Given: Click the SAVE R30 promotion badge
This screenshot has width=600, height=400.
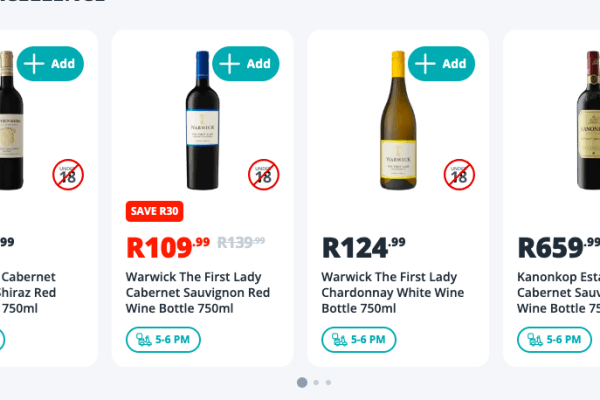Looking at the screenshot, I should click(154, 211).
